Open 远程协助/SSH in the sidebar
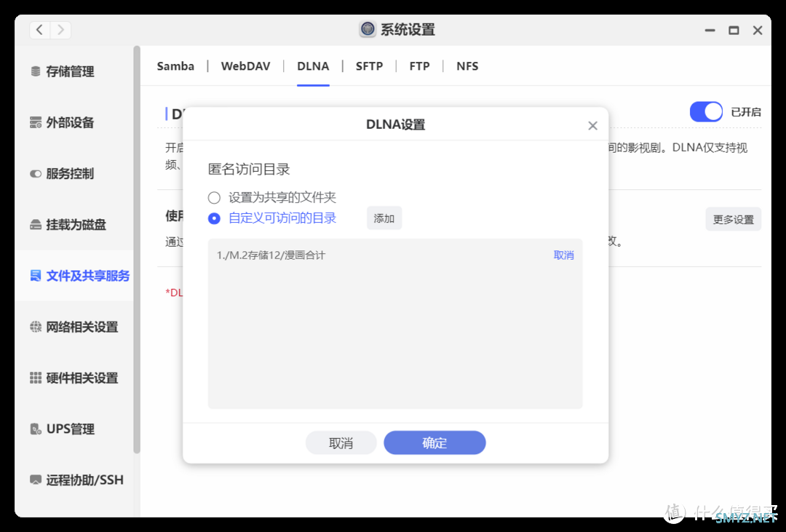This screenshot has height=532, width=786. tap(74, 480)
